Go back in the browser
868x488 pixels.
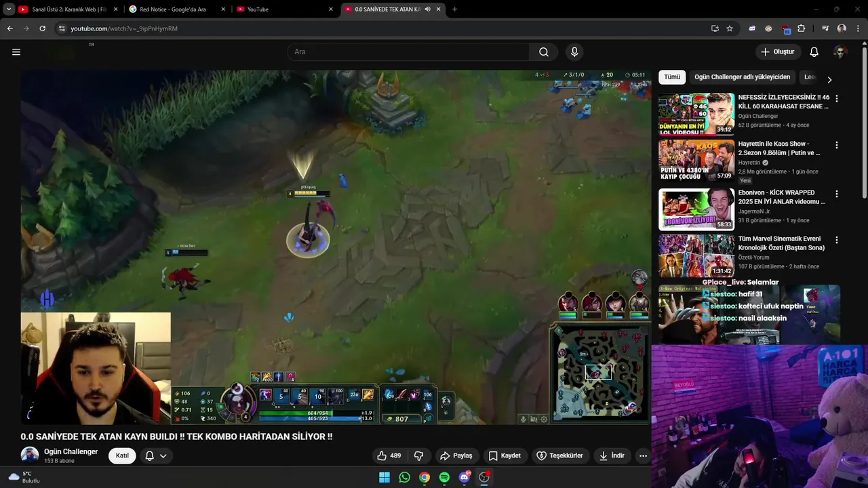click(x=9, y=28)
